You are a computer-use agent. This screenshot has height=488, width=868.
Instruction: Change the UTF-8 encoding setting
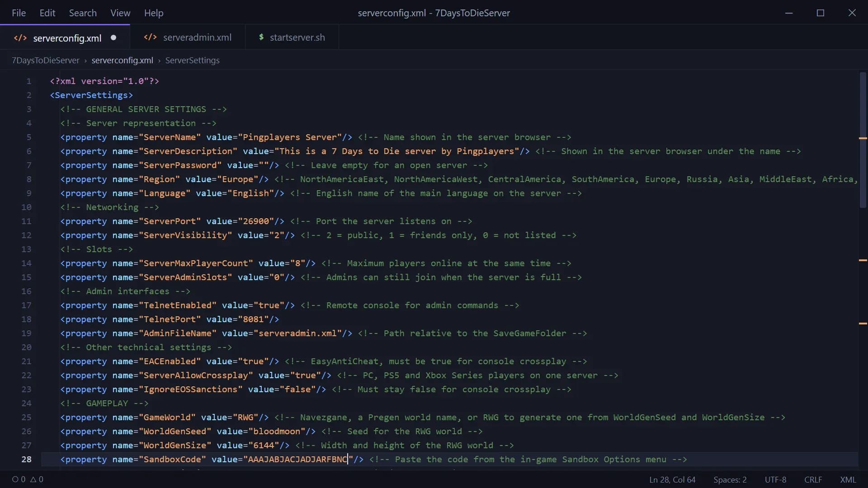pos(775,479)
